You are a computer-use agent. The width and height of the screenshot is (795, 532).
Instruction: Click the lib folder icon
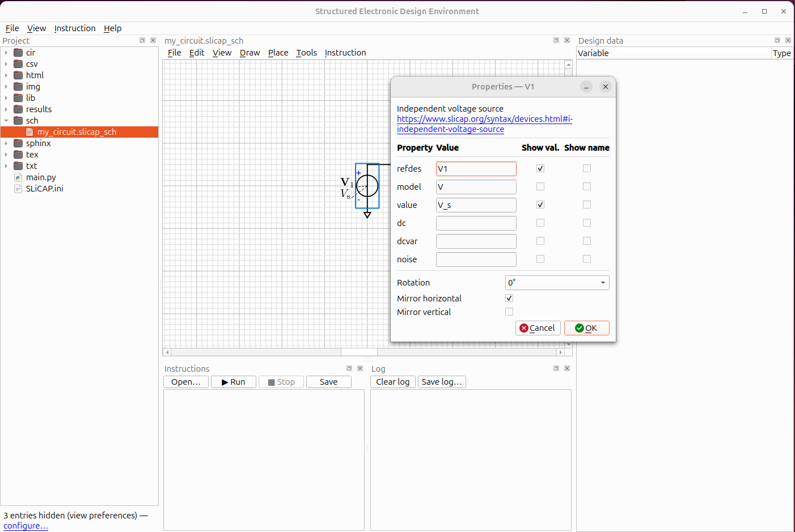tap(18, 98)
